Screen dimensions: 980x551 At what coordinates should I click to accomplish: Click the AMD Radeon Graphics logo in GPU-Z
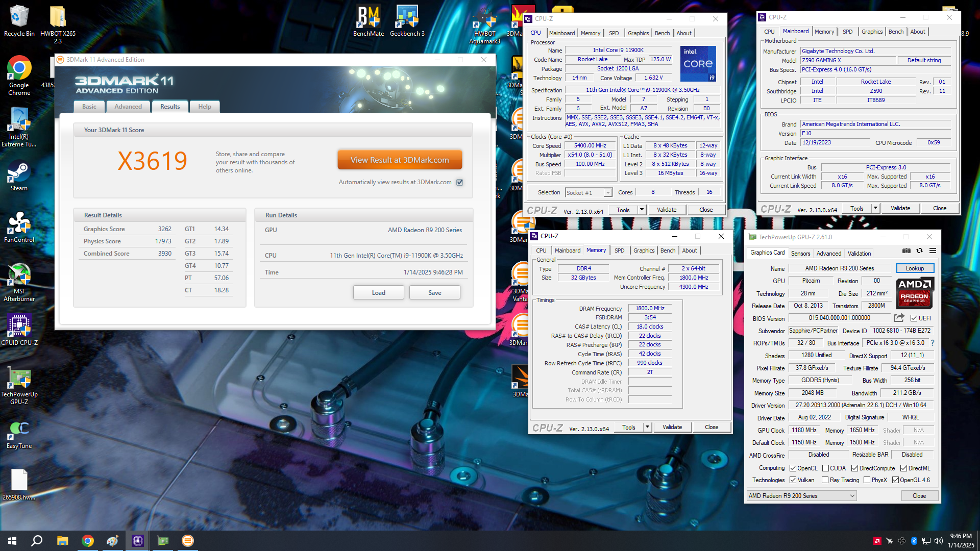[x=914, y=293]
